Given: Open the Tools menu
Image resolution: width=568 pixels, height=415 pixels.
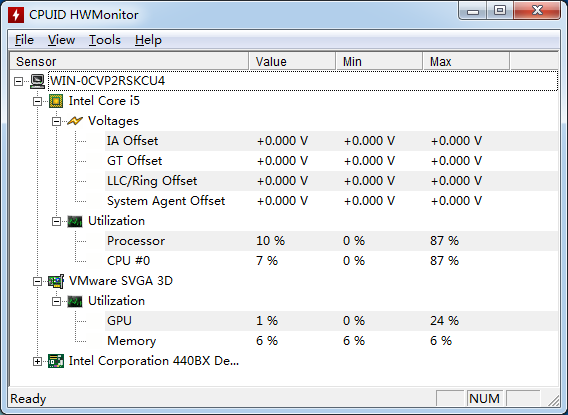Looking at the screenshot, I should point(105,40).
